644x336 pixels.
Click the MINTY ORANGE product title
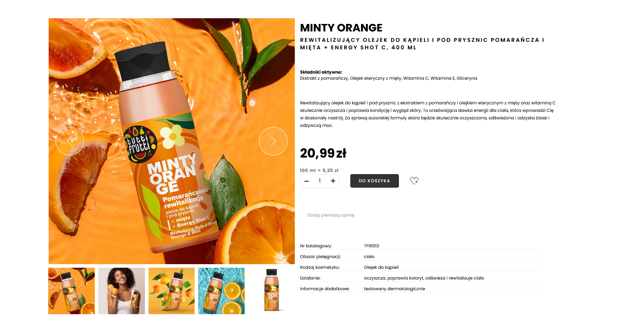click(341, 28)
